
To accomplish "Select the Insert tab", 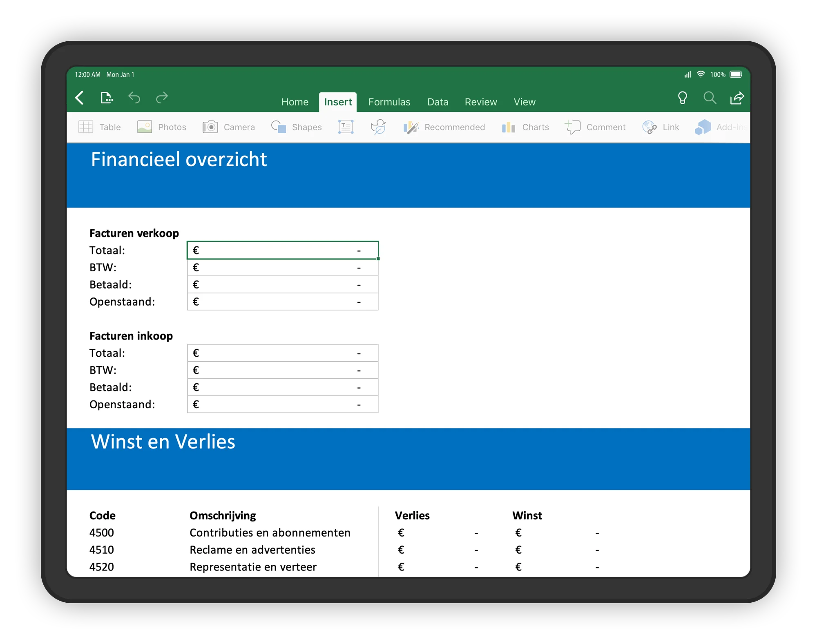I will pos(338,102).
